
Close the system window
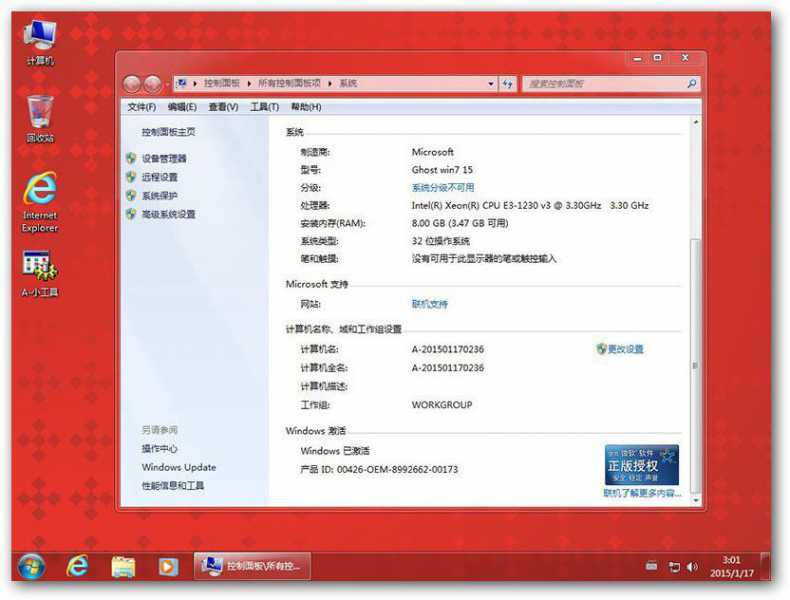(685, 58)
